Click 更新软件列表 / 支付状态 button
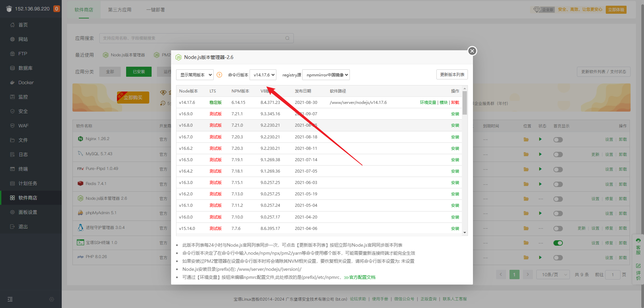 604,72
